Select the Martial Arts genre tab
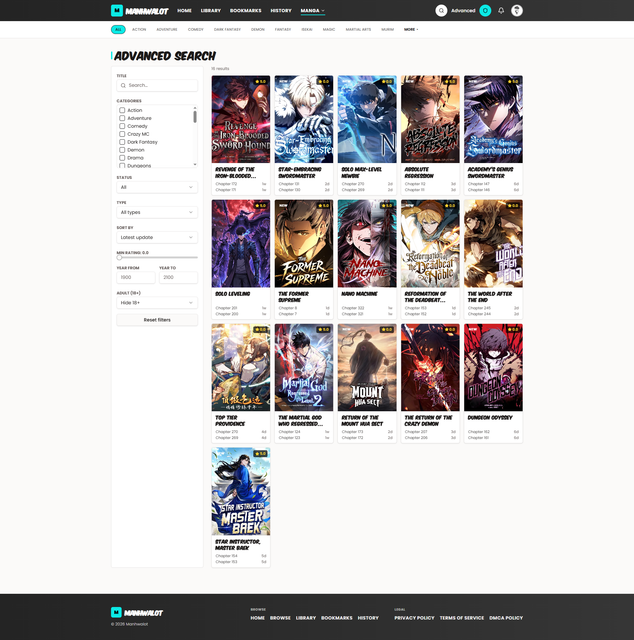Screen dimensions: 634x640 pos(358,29)
